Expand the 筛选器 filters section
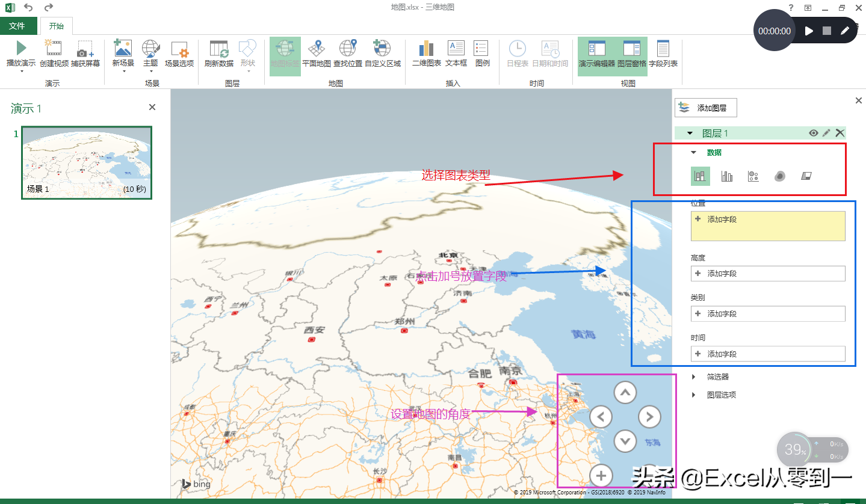The height and width of the screenshot is (504, 866). 718,377
